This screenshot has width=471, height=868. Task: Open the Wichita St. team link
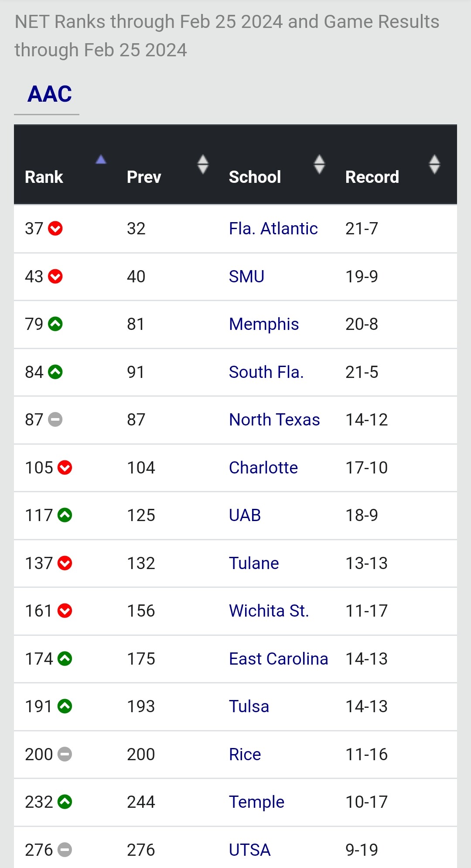click(269, 611)
